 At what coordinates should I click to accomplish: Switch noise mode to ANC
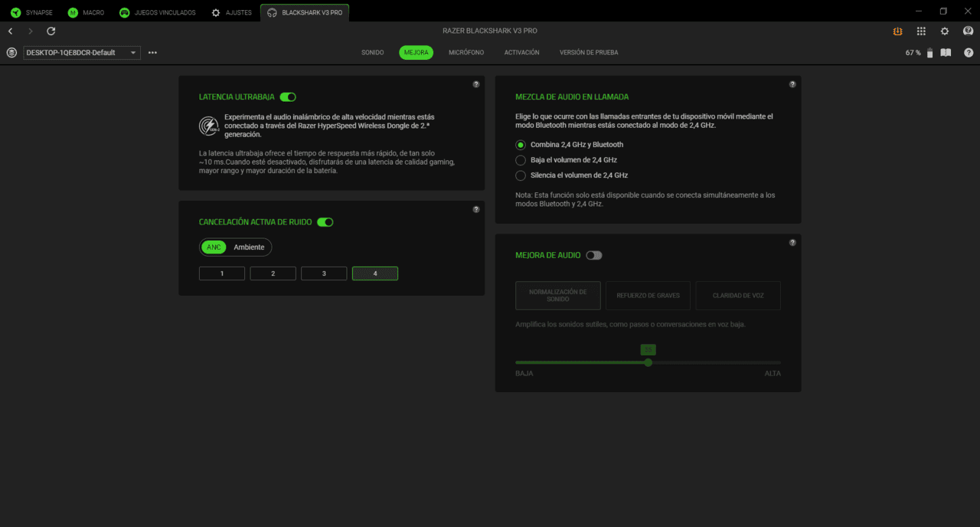214,247
